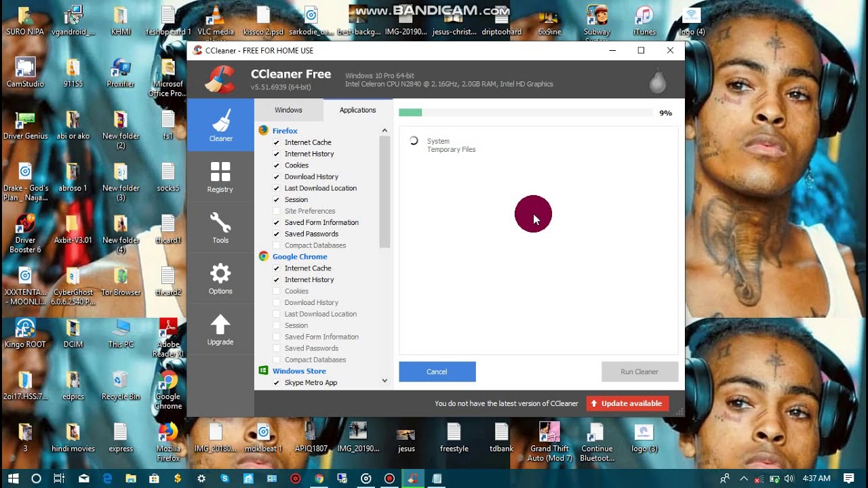Open the Upgrade section in sidebar

click(220, 329)
